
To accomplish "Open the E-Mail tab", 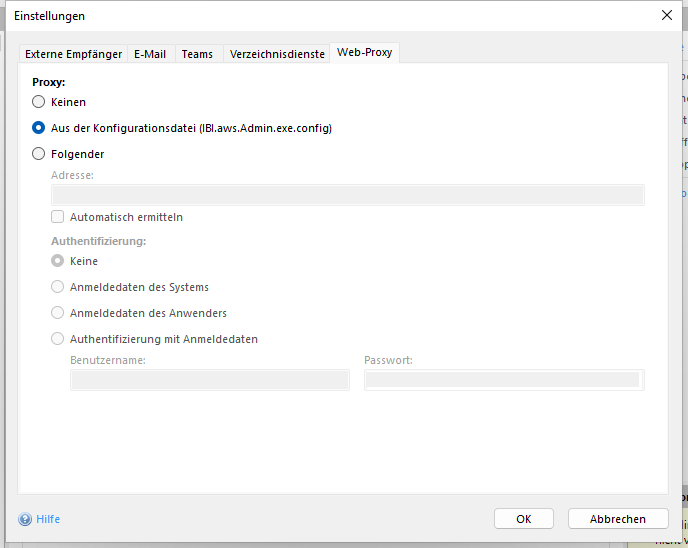I will click(x=150, y=54).
